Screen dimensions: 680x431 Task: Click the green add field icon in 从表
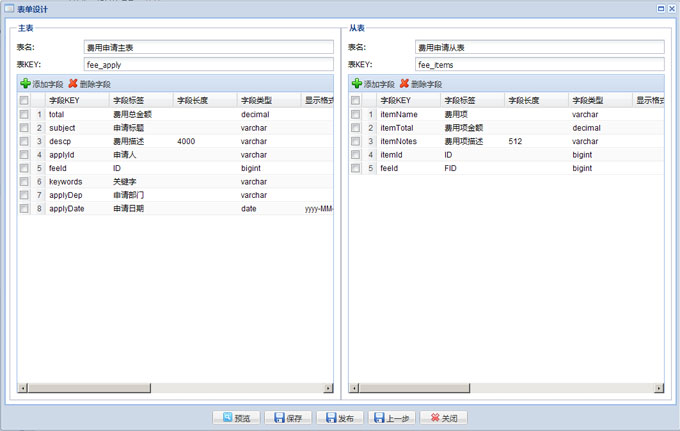(x=357, y=83)
